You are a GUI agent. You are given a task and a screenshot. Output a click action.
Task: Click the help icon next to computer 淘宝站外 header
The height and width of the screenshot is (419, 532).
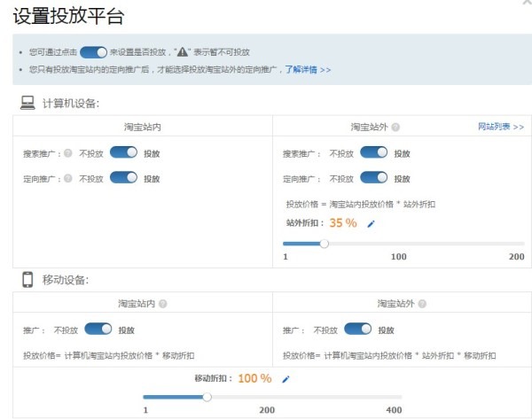pos(395,128)
